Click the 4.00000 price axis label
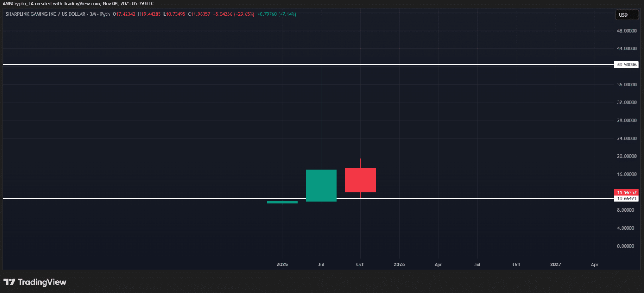Image resolution: width=644 pixels, height=293 pixels. coord(626,228)
